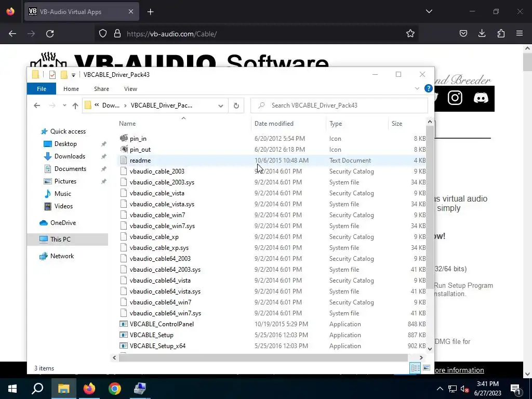Open Downloads in the navigation pane

pos(70,156)
